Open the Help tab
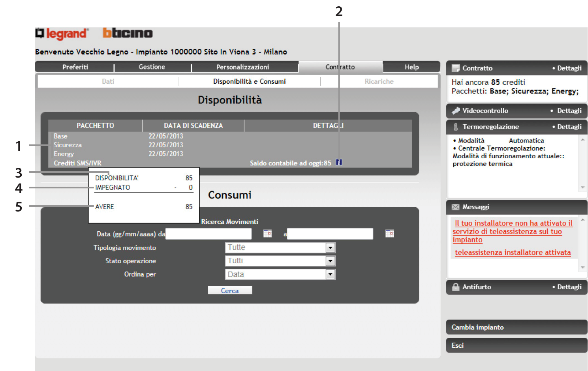This screenshot has height=371, width=588. pyautogui.click(x=411, y=67)
